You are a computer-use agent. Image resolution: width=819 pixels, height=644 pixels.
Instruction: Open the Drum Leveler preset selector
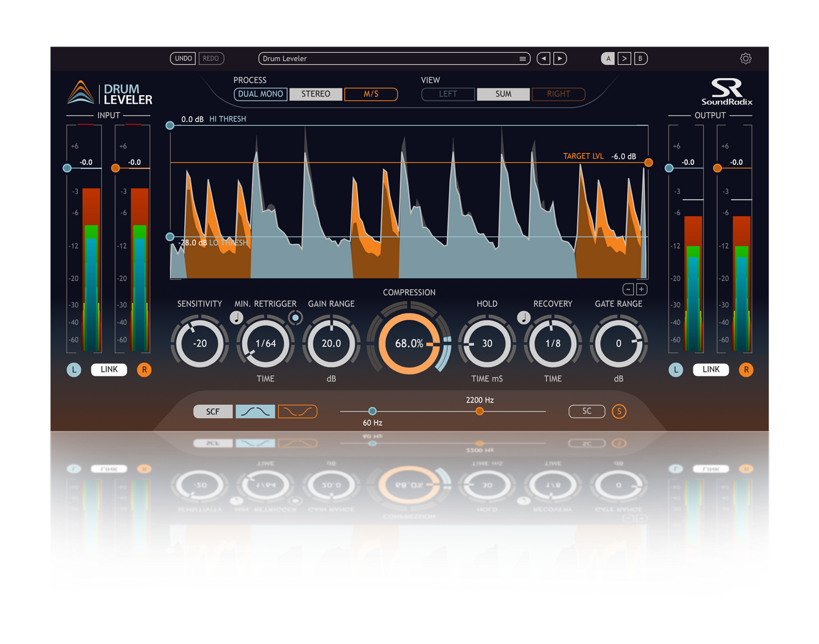(391, 58)
